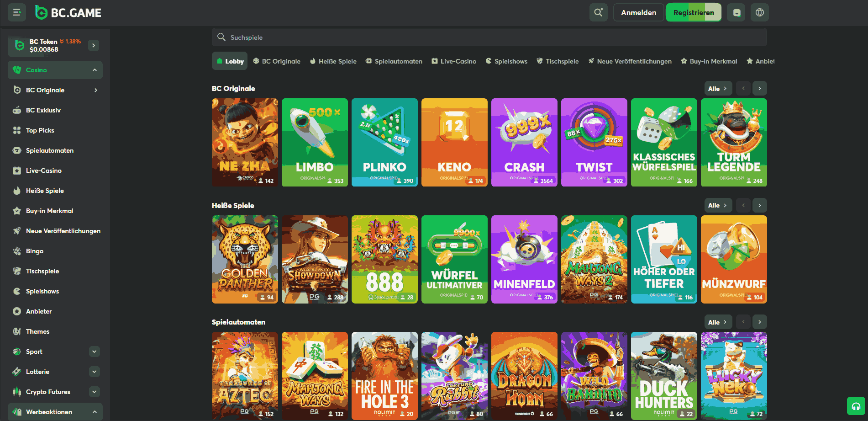Open the Plinko game thumbnail
Screen dimensions: 868x421
(384, 142)
